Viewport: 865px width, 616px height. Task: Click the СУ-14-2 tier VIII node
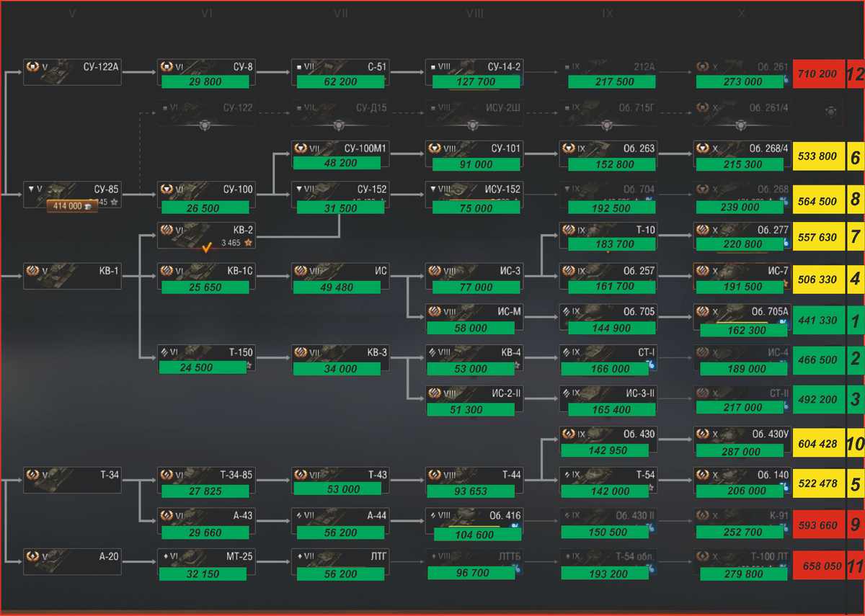pos(474,72)
